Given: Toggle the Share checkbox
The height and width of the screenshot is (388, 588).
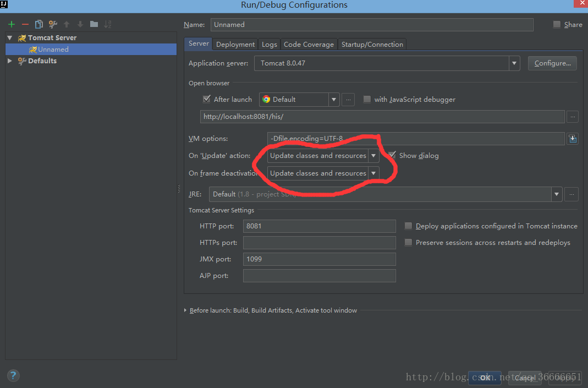Looking at the screenshot, I should point(557,24).
